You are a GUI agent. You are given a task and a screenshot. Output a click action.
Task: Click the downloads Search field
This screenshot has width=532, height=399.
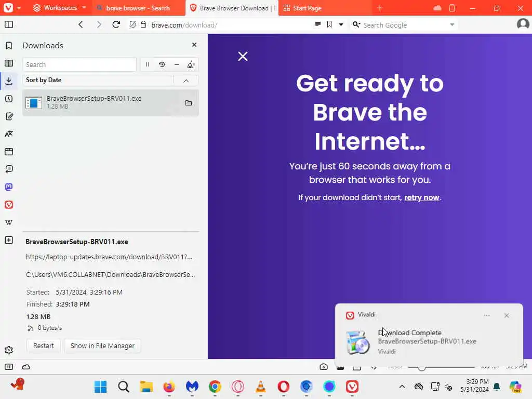coord(79,64)
